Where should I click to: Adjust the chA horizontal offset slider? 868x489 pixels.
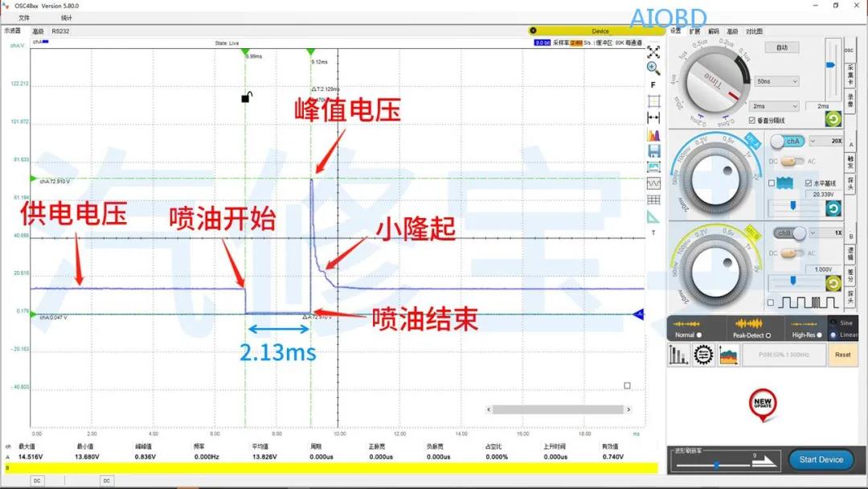tap(792, 205)
